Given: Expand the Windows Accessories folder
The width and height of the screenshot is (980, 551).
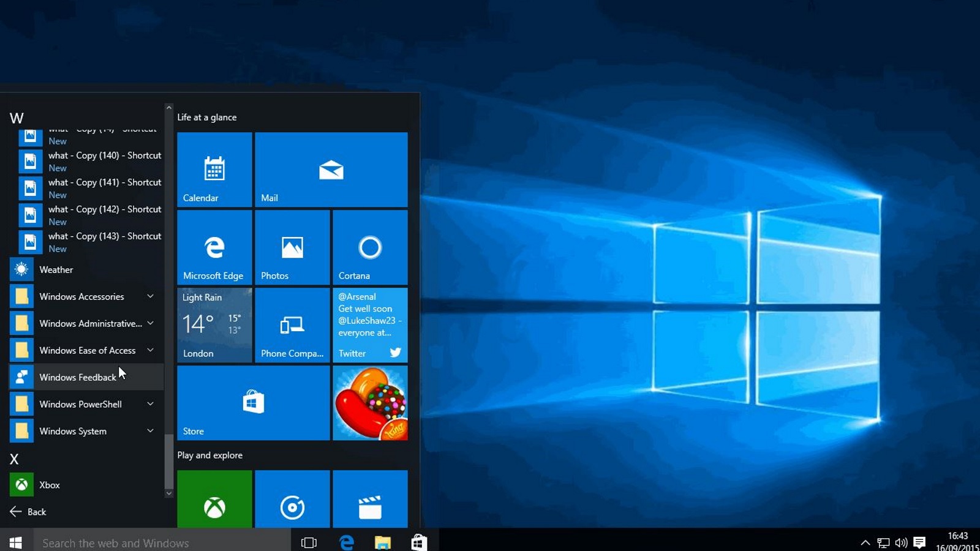Looking at the screenshot, I should tap(86, 296).
